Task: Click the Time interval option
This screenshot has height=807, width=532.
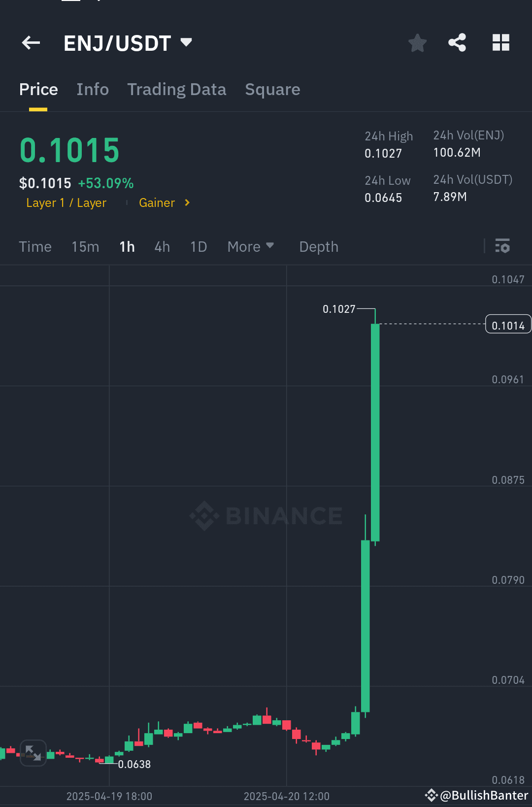Action: pos(34,246)
